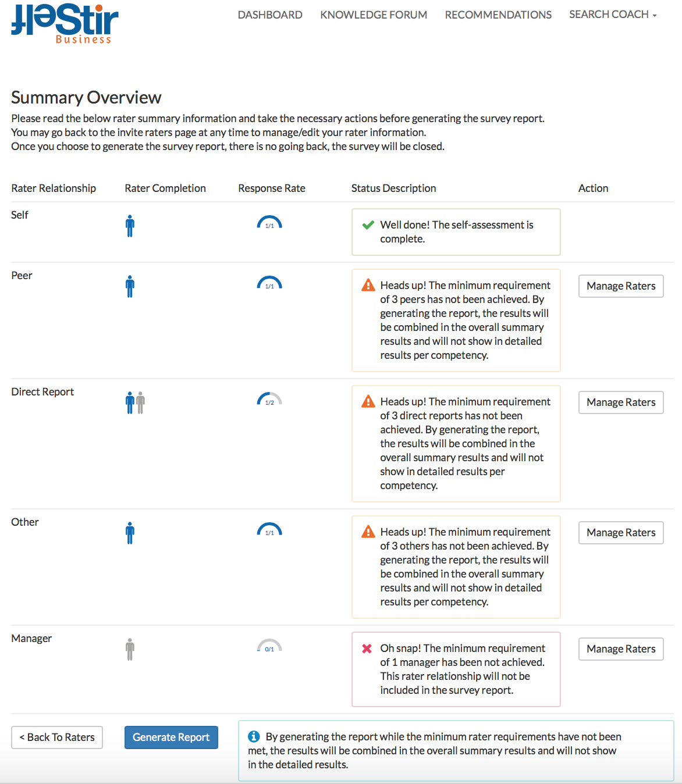Click the red X icon in Manager status
682x784 pixels.
(x=367, y=648)
